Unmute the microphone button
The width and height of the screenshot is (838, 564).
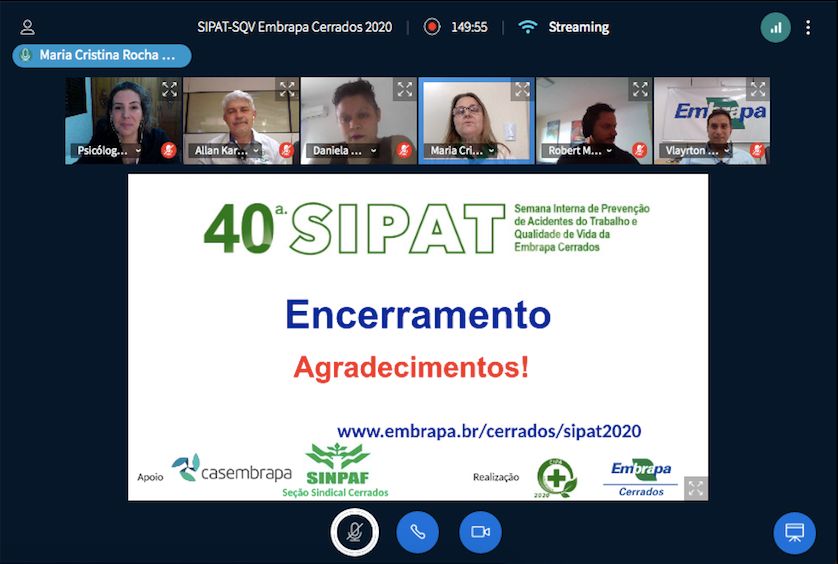354,532
